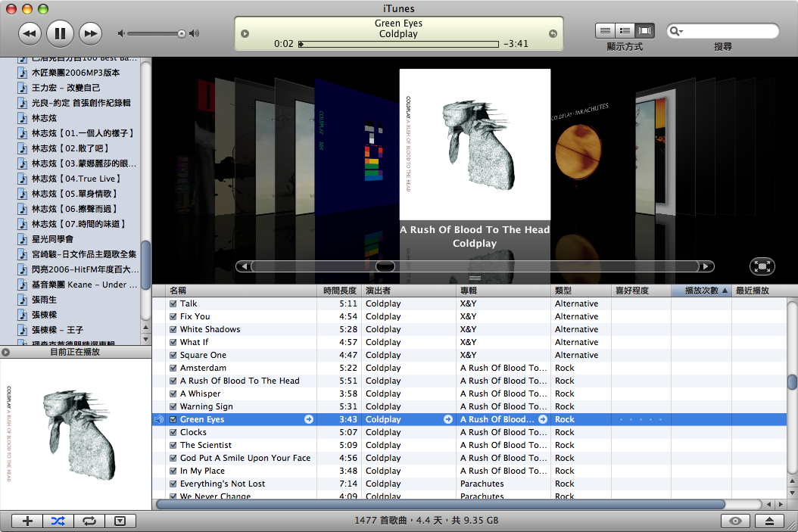Click the arrow link beside selected album name
The image size is (798, 532).
pos(543,419)
